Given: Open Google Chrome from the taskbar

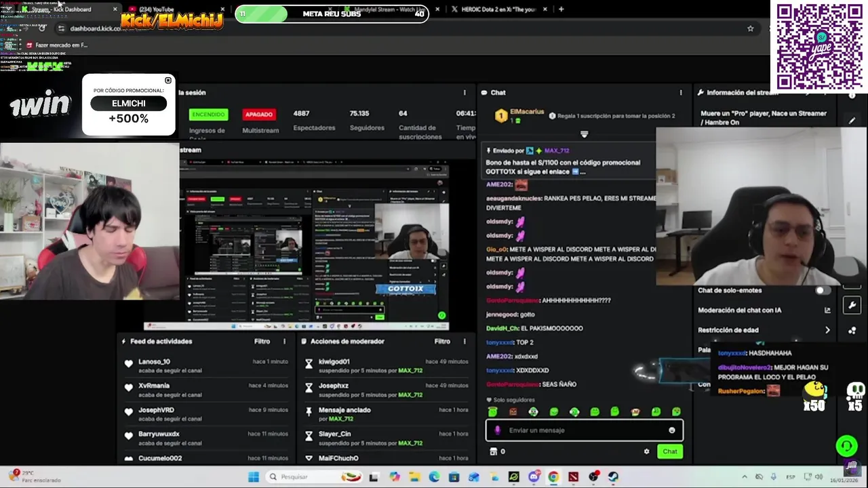Looking at the screenshot, I should [553, 477].
